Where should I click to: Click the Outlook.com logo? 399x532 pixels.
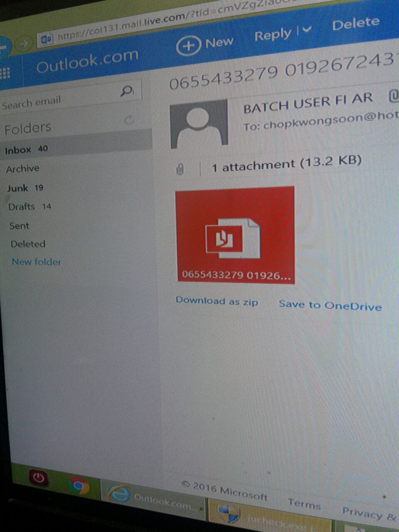pyautogui.click(x=87, y=61)
